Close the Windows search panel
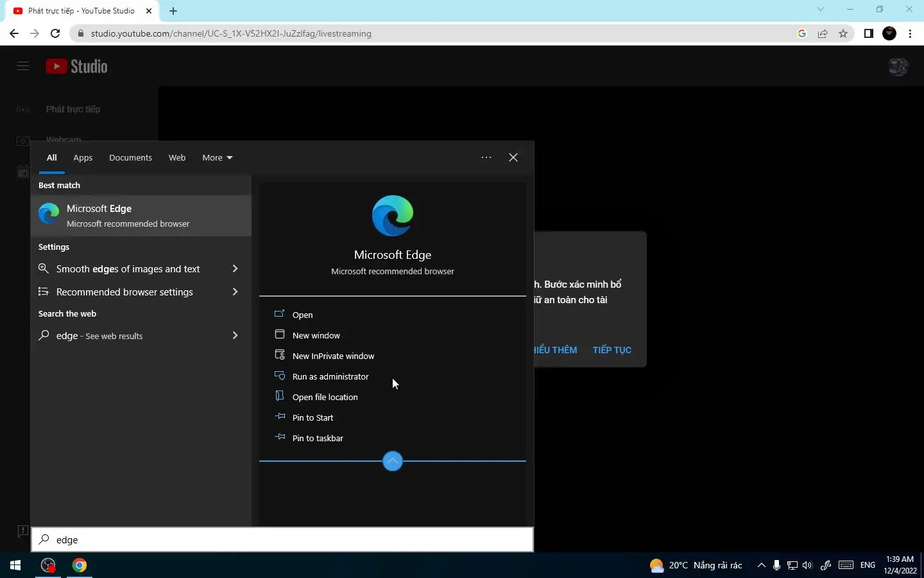Image resolution: width=924 pixels, height=578 pixels. pos(513,157)
